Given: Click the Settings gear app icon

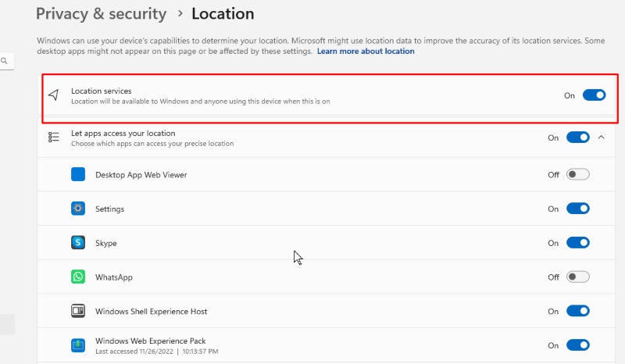Looking at the screenshot, I should (78, 209).
